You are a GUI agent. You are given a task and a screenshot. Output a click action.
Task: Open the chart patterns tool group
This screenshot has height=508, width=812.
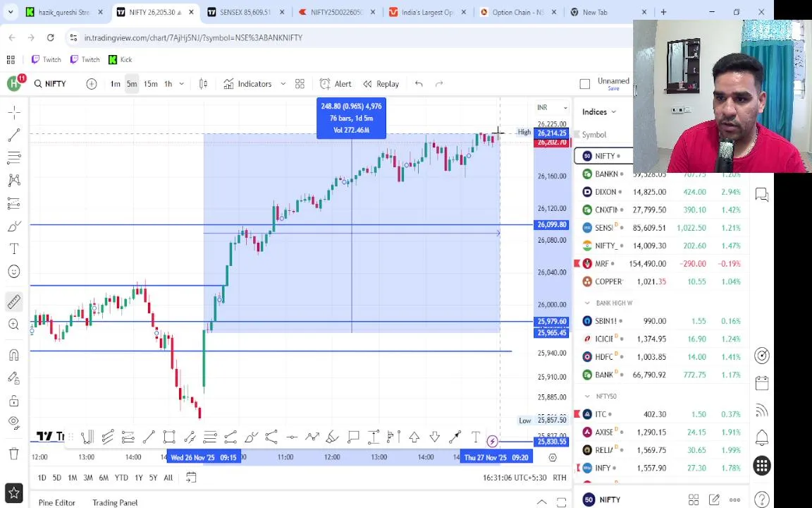coord(14,181)
